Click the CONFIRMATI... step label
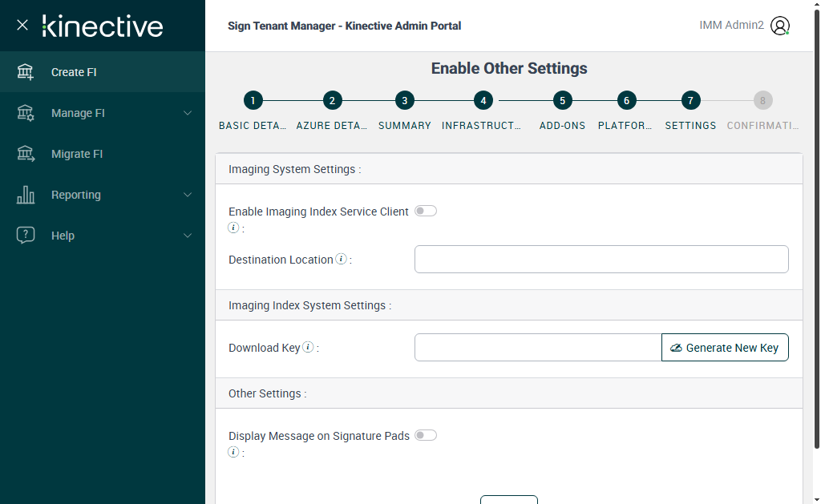Screen dimensions: 821x504 coord(763,126)
